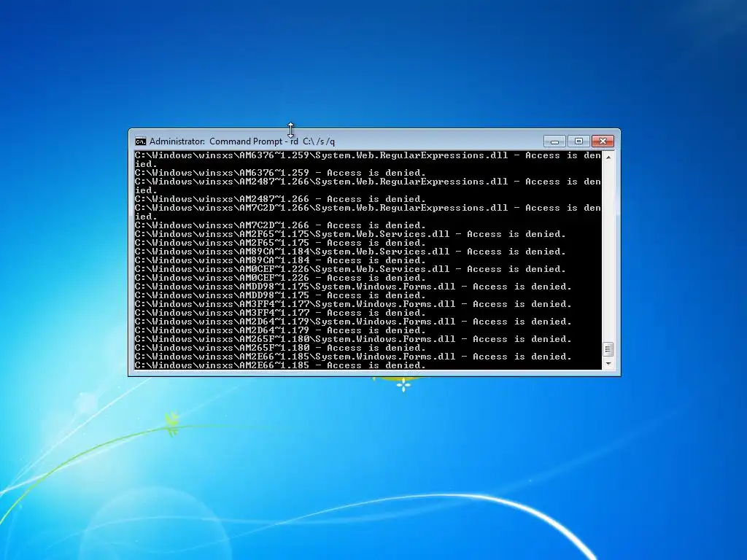Click the line 'AMDD98~1.175\System.Windows.Forms.dll'
The height and width of the screenshot is (560, 747).
pos(353,287)
